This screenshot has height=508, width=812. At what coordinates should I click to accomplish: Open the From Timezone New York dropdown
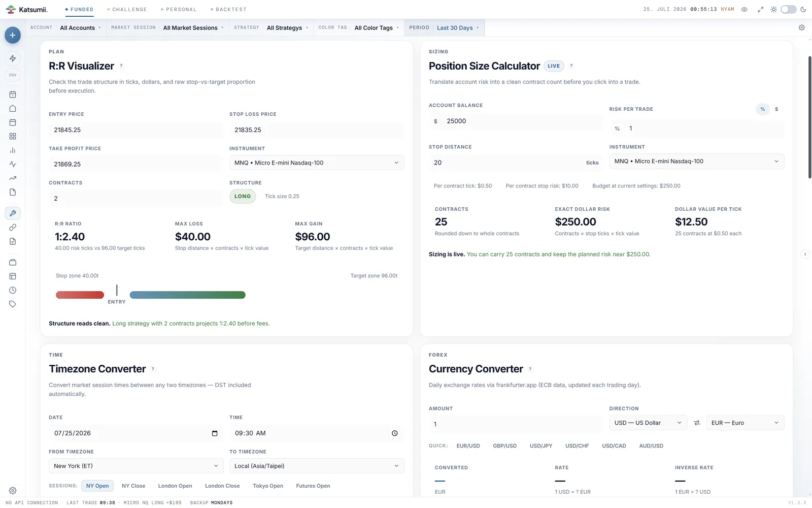136,466
